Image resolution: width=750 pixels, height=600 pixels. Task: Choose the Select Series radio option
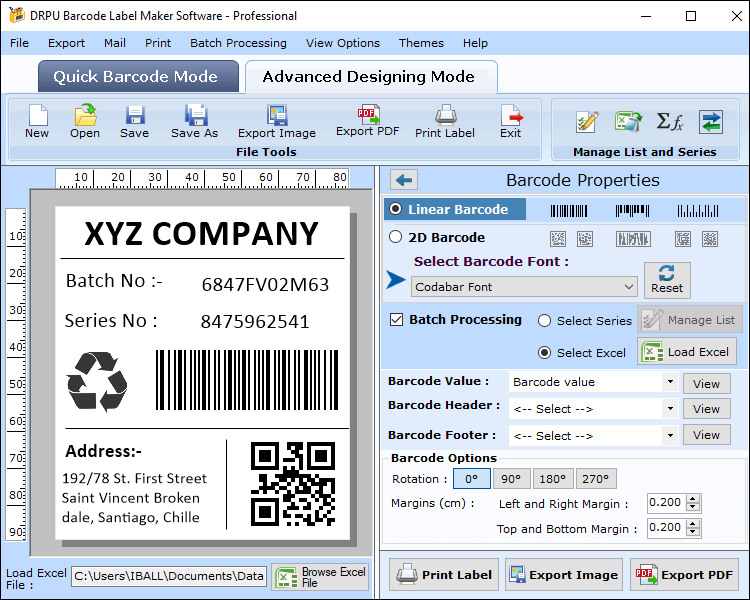tap(544, 321)
